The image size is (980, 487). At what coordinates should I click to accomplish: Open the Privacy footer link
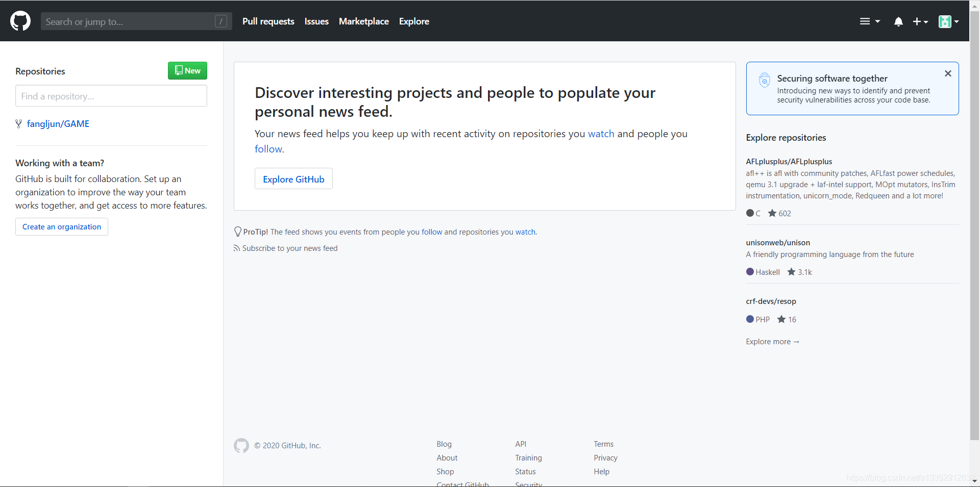point(605,458)
